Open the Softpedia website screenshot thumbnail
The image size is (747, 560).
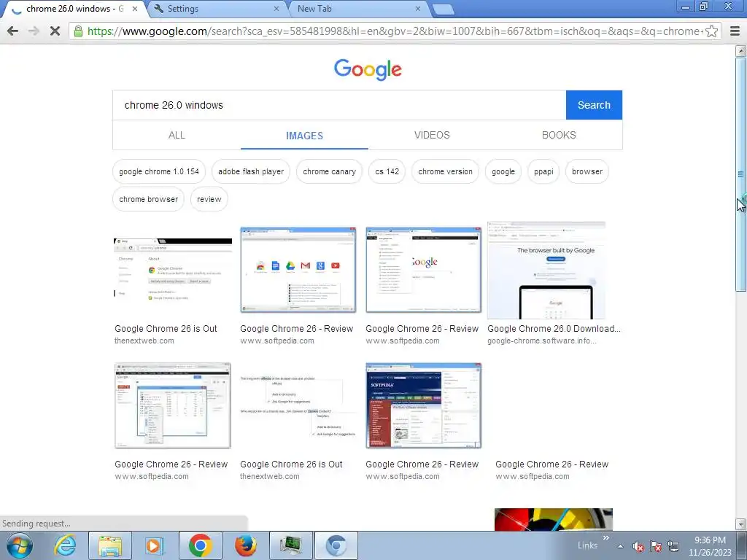pyautogui.click(x=424, y=405)
